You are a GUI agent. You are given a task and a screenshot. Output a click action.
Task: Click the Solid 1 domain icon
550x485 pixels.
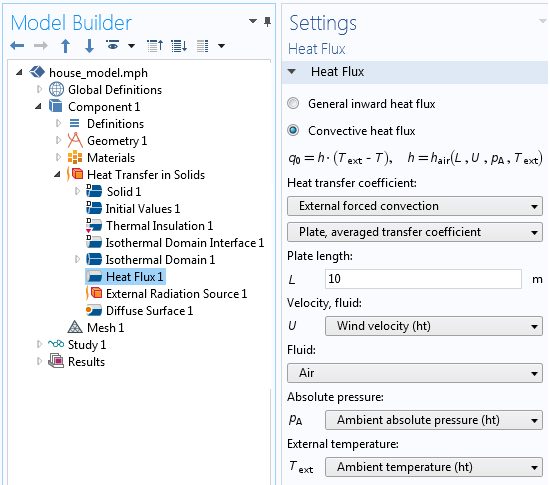coord(94,191)
